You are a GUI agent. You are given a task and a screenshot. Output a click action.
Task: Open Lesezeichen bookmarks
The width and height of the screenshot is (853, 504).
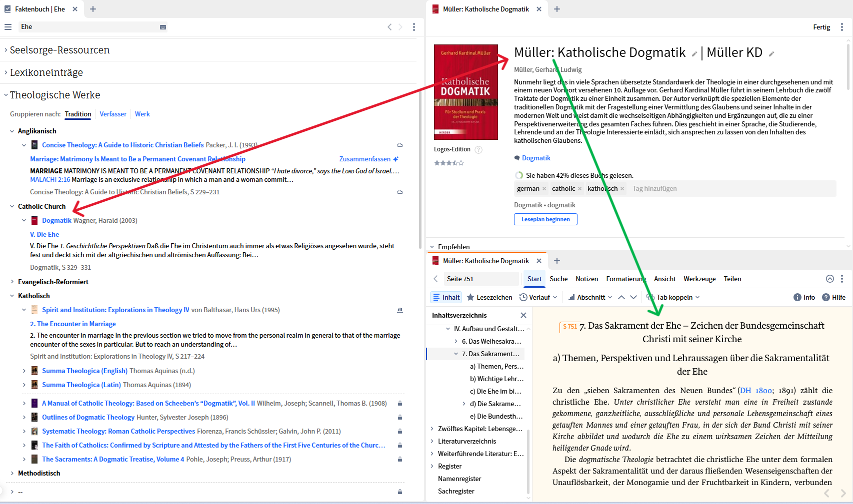click(x=489, y=297)
